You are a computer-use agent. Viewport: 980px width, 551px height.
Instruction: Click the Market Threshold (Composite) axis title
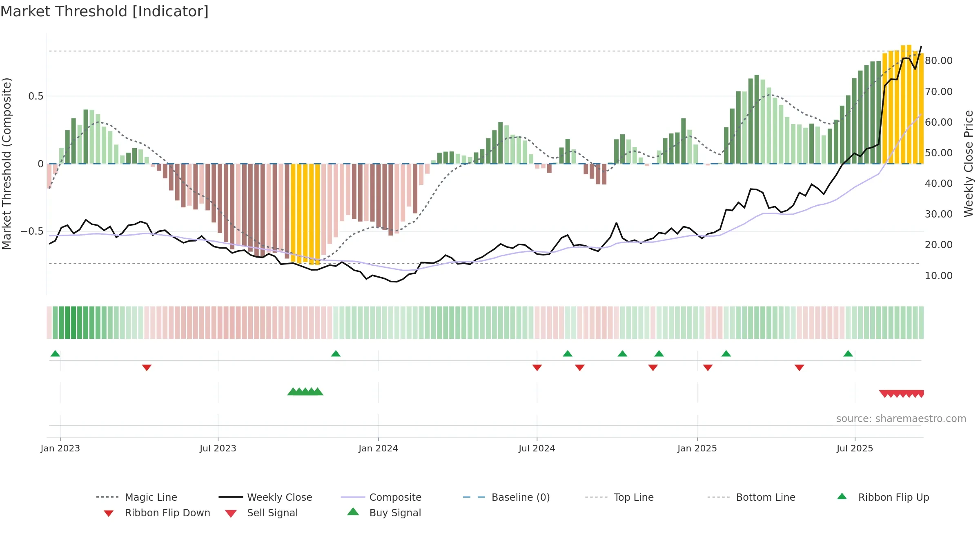click(x=7, y=163)
